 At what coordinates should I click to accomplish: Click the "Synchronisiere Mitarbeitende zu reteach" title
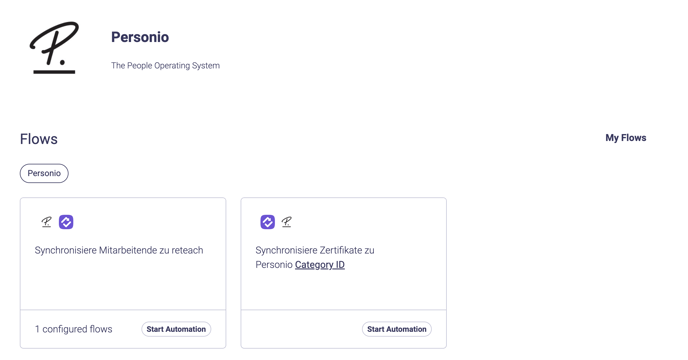tap(119, 250)
